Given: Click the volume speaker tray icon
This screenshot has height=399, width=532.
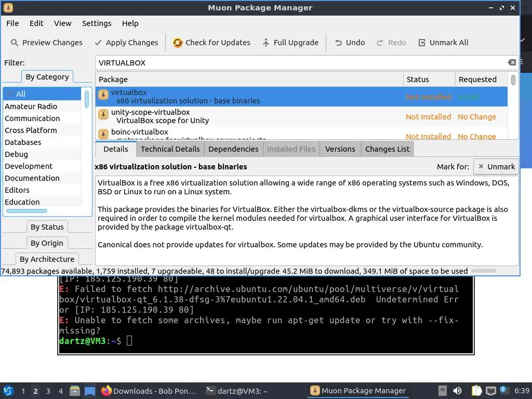Looking at the screenshot, I should (x=457, y=391).
